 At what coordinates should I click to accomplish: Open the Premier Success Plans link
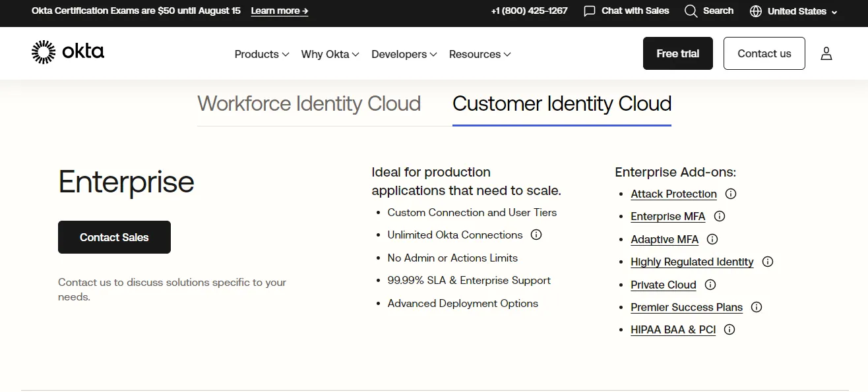click(x=687, y=307)
